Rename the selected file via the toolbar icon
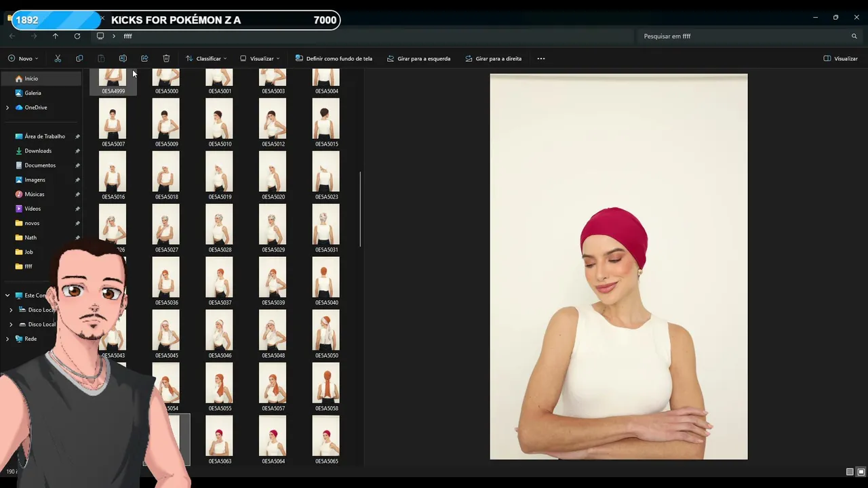Image resolution: width=868 pixels, height=488 pixels. point(123,58)
